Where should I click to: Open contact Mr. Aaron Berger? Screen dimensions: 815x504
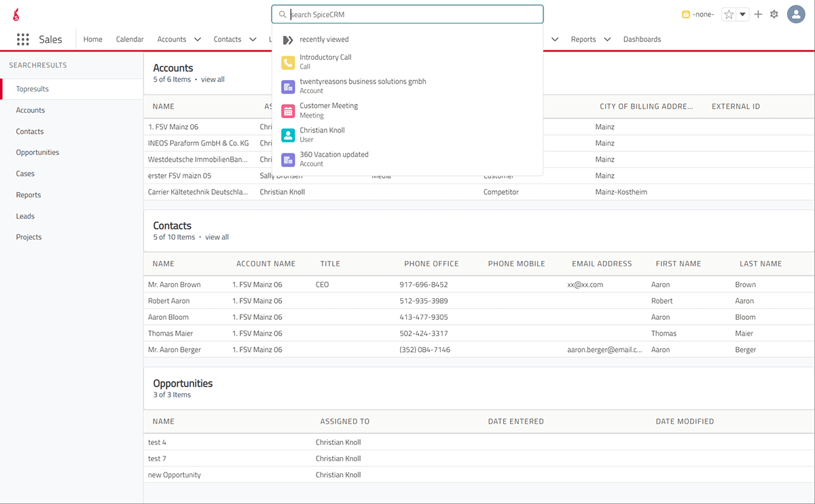pos(175,350)
